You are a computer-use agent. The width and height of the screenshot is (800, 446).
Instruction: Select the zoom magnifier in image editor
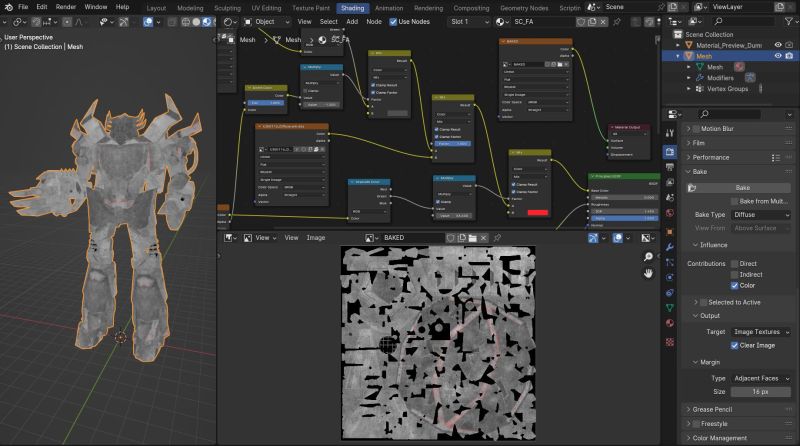pyautogui.click(x=648, y=257)
